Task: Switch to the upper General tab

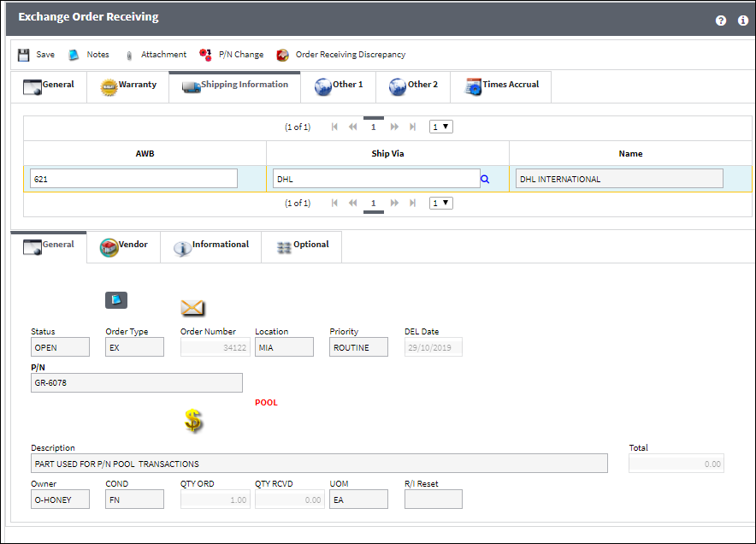Action: [x=49, y=86]
